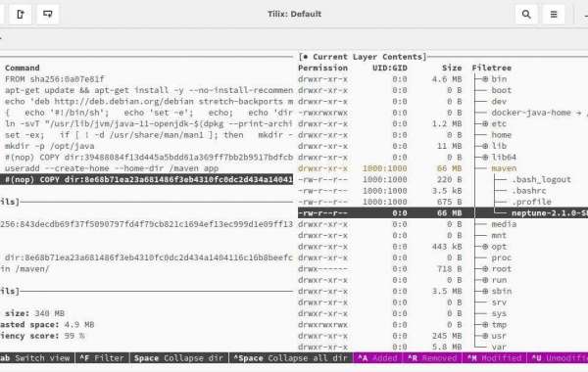Open the Tilix hamburger menu
Image resolution: width=588 pixels, height=372 pixels.
554,15
